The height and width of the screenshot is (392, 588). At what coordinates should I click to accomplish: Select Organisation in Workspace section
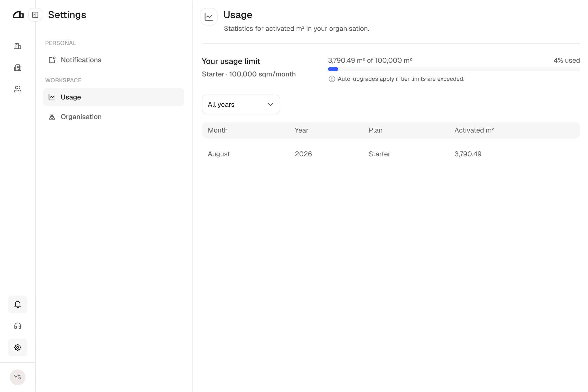[x=113, y=117]
